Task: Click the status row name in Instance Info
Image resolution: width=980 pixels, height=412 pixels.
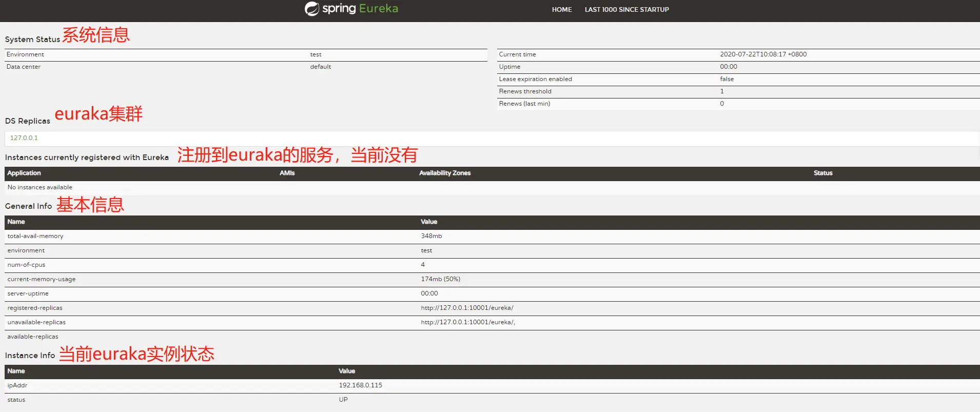Action: click(x=16, y=400)
